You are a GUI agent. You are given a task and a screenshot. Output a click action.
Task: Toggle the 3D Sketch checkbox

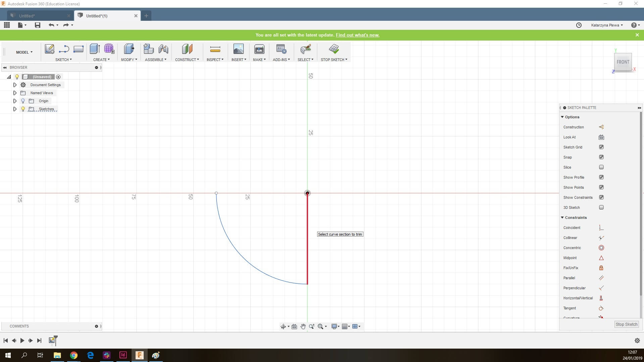coord(601,207)
